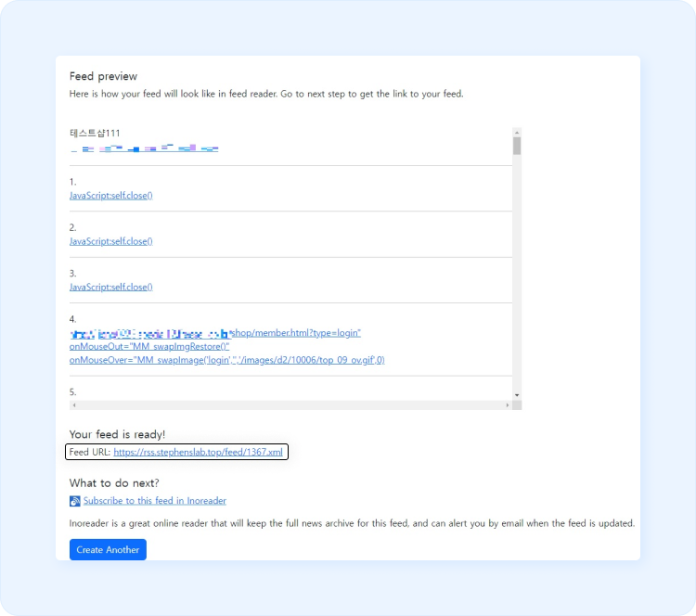The width and height of the screenshot is (696, 616).
Task: Open item 2 JavaScript:self.close() link
Action: click(111, 241)
